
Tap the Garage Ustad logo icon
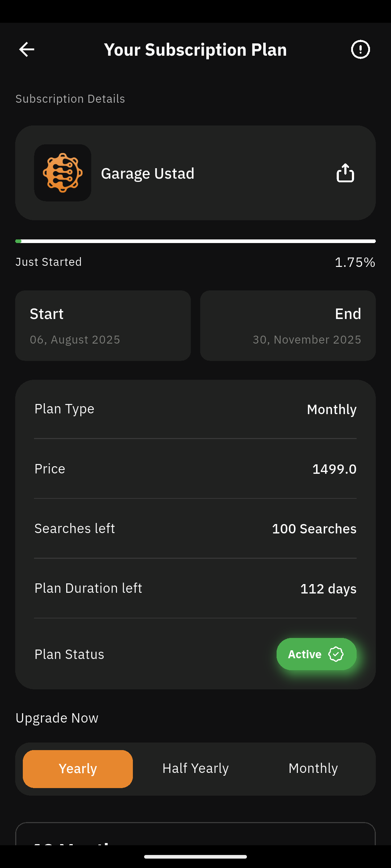(x=63, y=173)
